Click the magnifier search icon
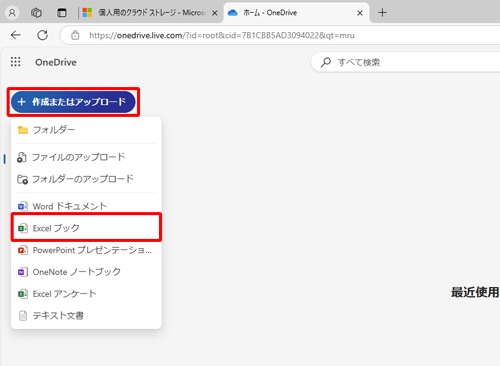500x366 pixels. click(x=326, y=62)
